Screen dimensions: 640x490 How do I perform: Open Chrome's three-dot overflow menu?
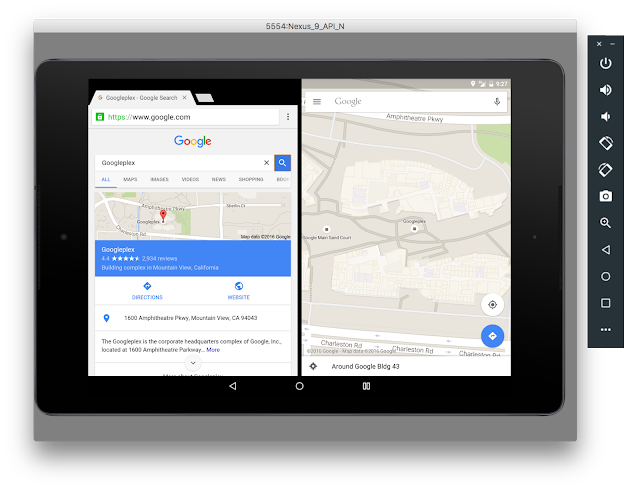288,117
